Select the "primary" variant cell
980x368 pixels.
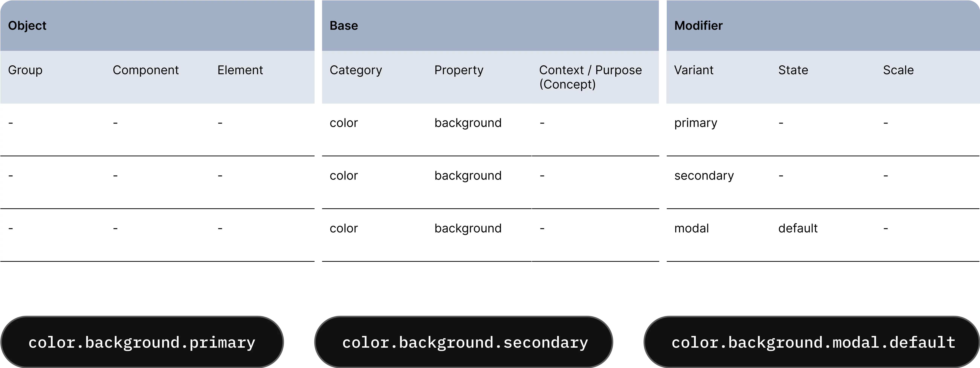pos(695,123)
